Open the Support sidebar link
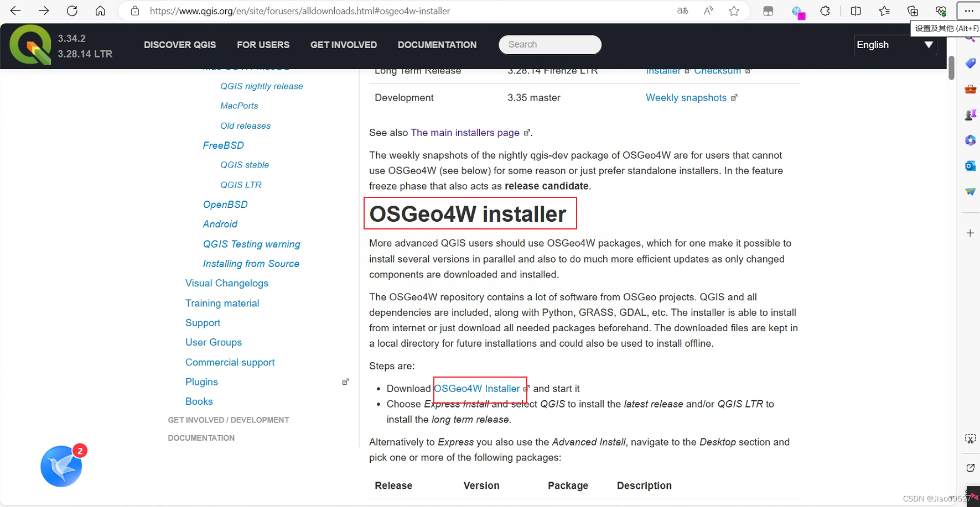980x507 pixels. pos(203,323)
